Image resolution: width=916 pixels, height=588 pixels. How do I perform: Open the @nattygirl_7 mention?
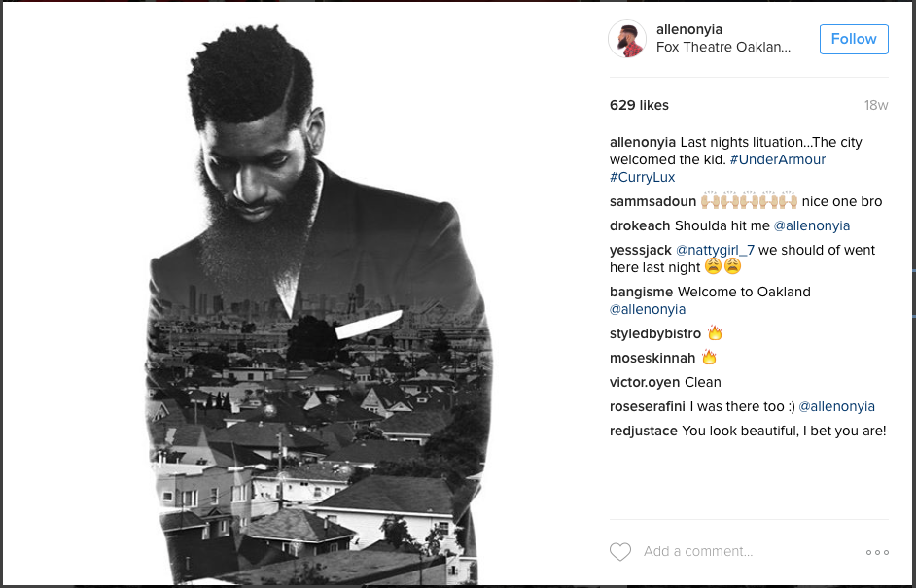715,250
